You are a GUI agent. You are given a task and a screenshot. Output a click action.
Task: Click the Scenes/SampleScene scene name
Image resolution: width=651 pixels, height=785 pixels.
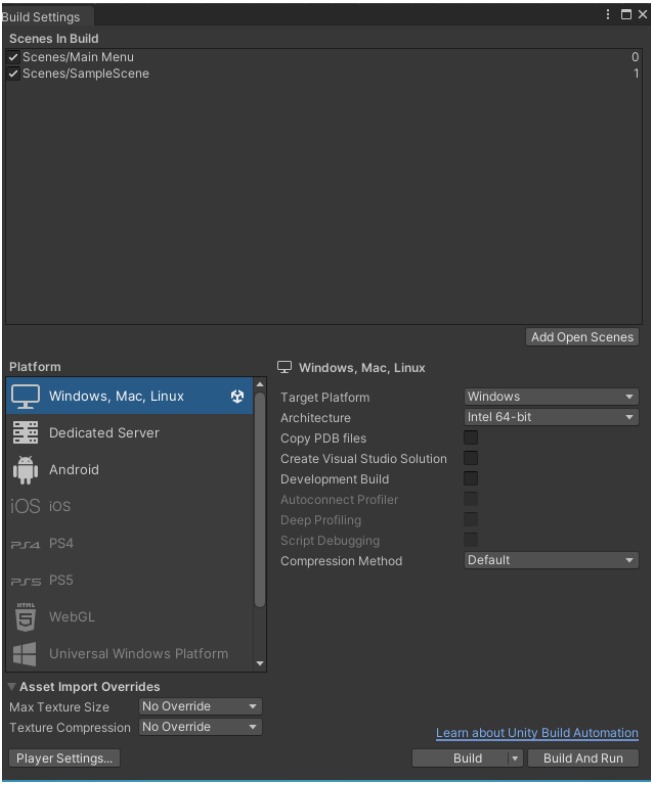[x=86, y=74]
